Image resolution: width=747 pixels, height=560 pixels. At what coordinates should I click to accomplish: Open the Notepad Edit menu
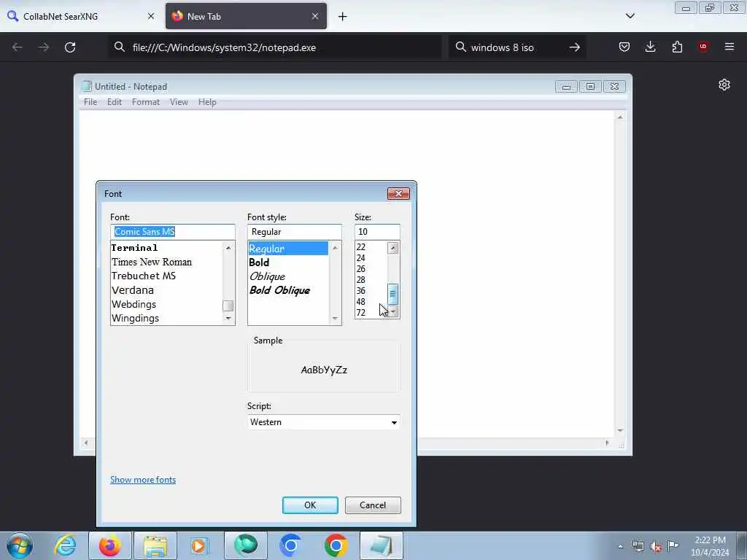(115, 102)
